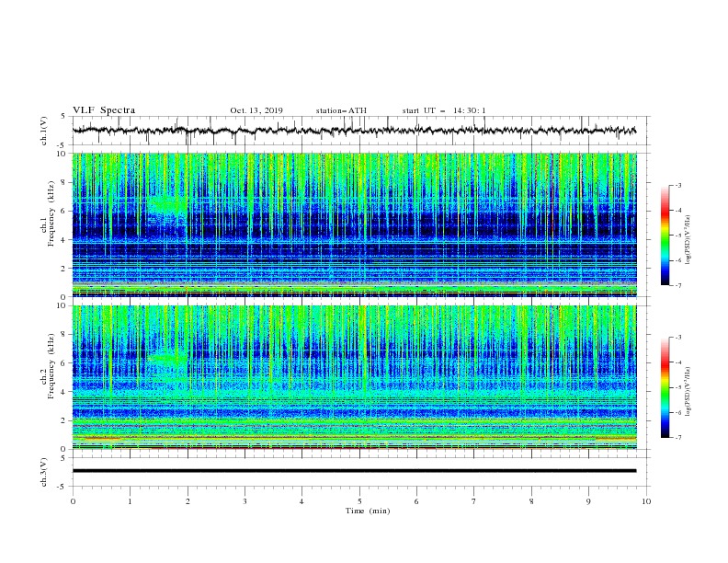Click inside the ch.1 spectrogram panel
The height and width of the screenshot is (563, 728).
354,224
